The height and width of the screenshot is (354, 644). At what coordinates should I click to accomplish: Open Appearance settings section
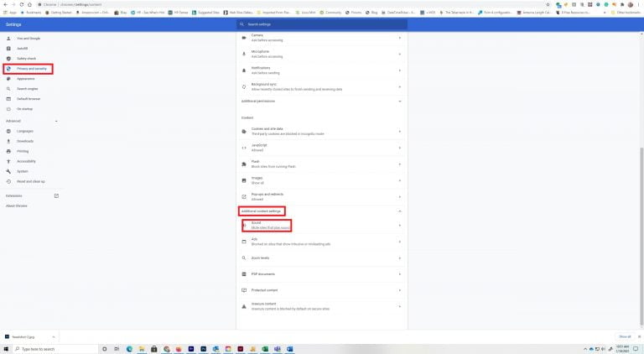[25, 79]
